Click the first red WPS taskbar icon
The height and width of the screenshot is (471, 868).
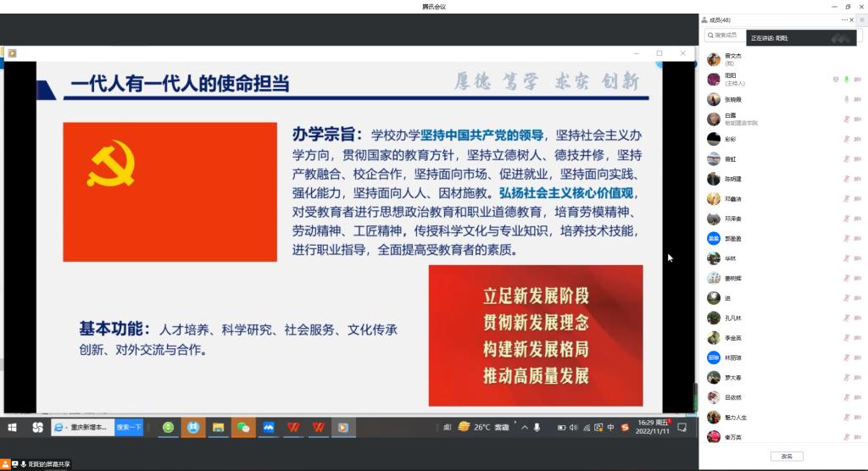(293, 427)
